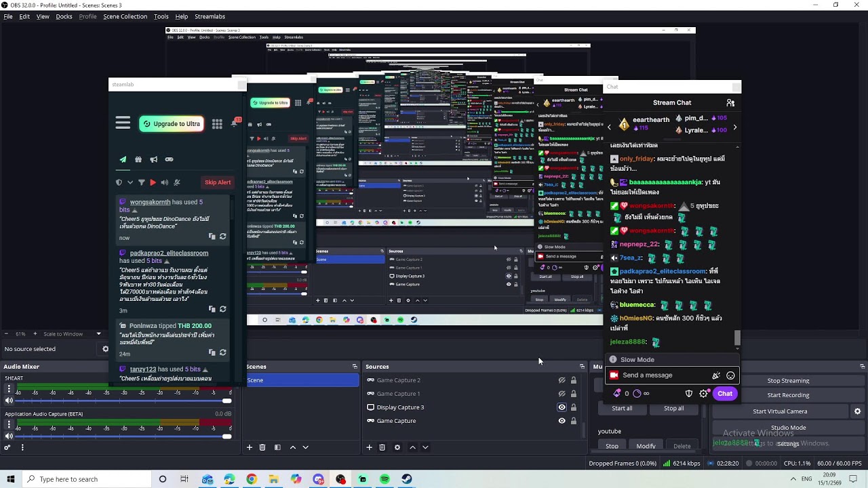This screenshot has height=488, width=868.
Task: Show next chat leaderboard with right arrow
Action: (x=734, y=127)
